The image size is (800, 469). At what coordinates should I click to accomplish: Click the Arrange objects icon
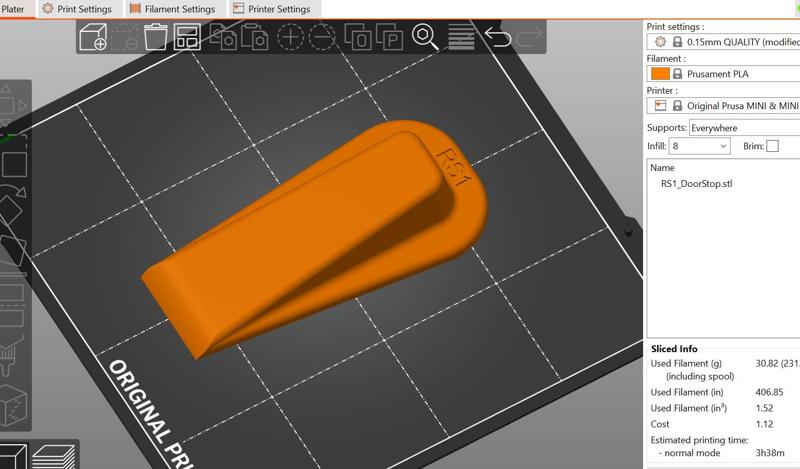[x=187, y=37]
